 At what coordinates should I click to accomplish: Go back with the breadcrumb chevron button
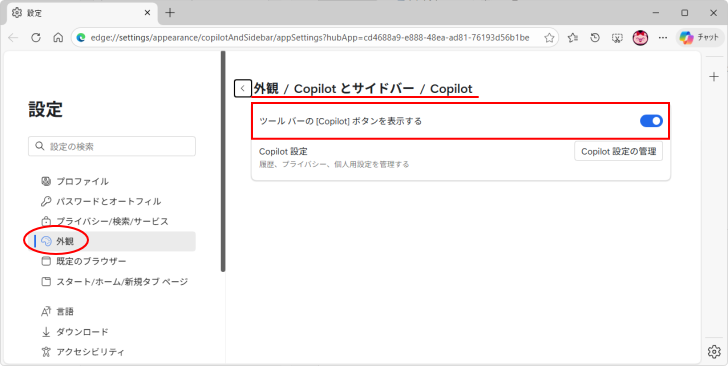click(x=242, y=88)
